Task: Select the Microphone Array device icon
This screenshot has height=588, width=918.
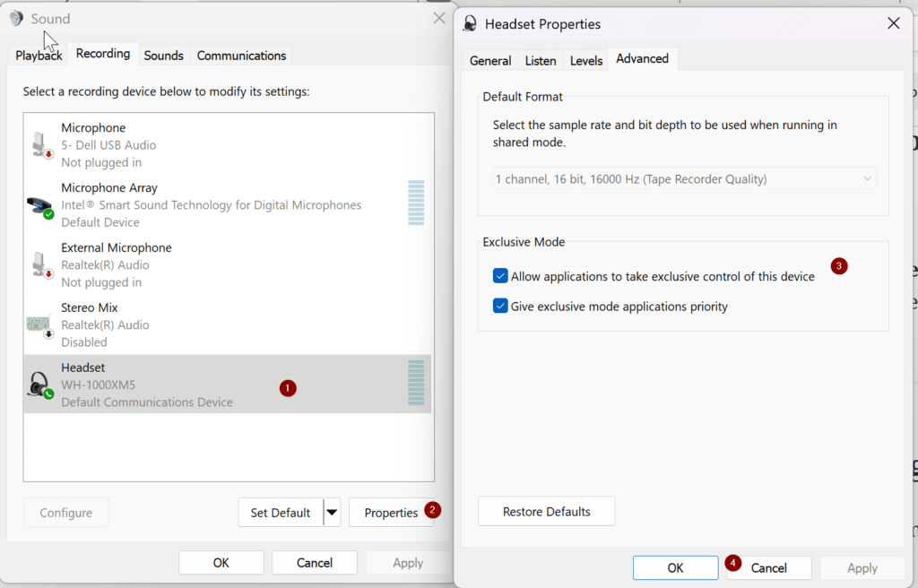Action: click(39, 205)
